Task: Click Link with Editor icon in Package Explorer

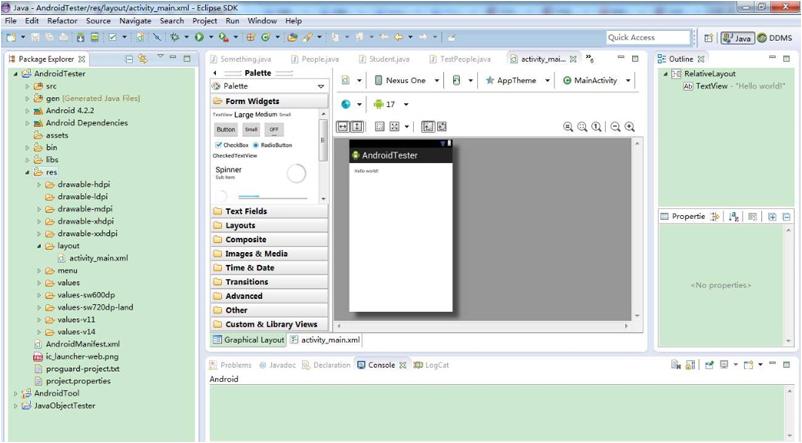Action: pyautogui.click(x=142, y=59)
